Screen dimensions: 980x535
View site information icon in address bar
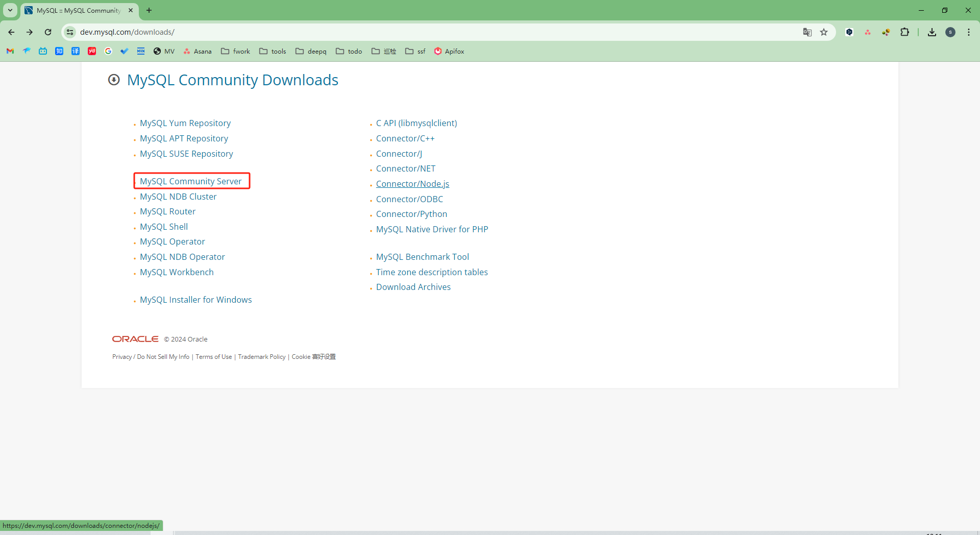[70, 32]
